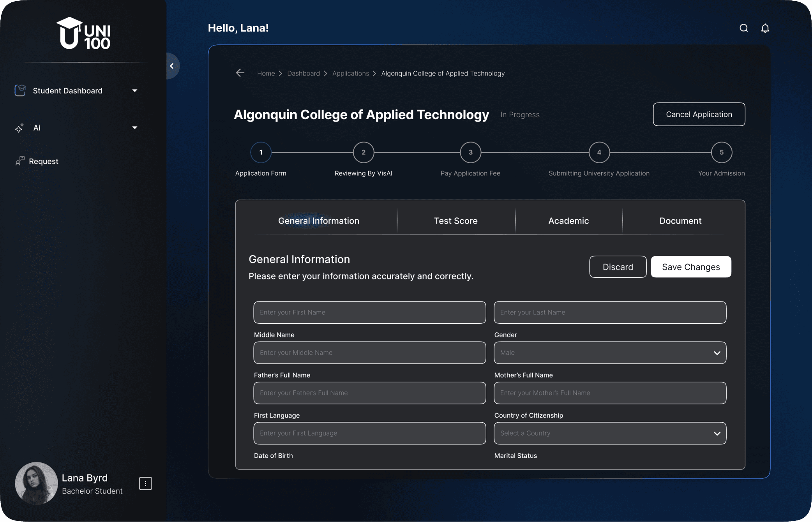This screenshot has width=812, height=522.
Task: Focus the Mother's Full Name field
Action: click(x=610, y=393)
